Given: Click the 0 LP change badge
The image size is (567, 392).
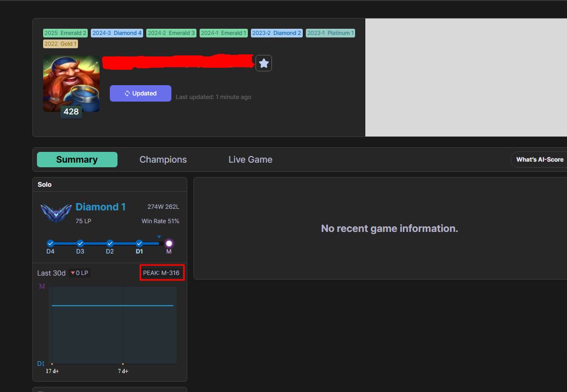Looking at the screenshot, I should (80, 273).
